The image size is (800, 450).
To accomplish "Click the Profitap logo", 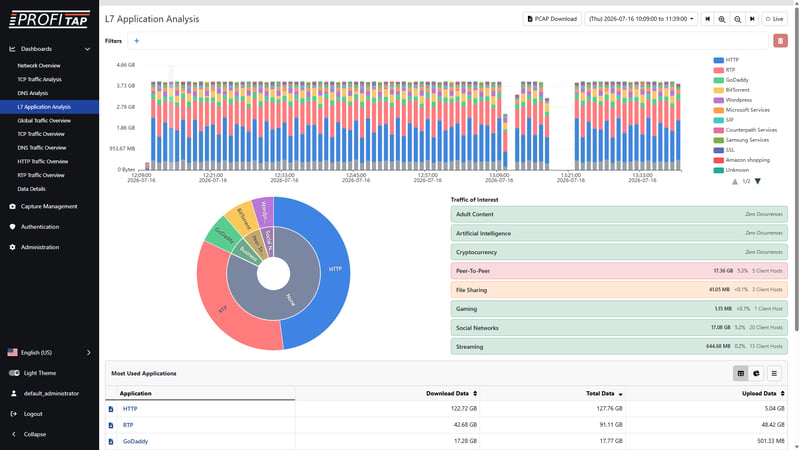I will [x=49, y=19].
